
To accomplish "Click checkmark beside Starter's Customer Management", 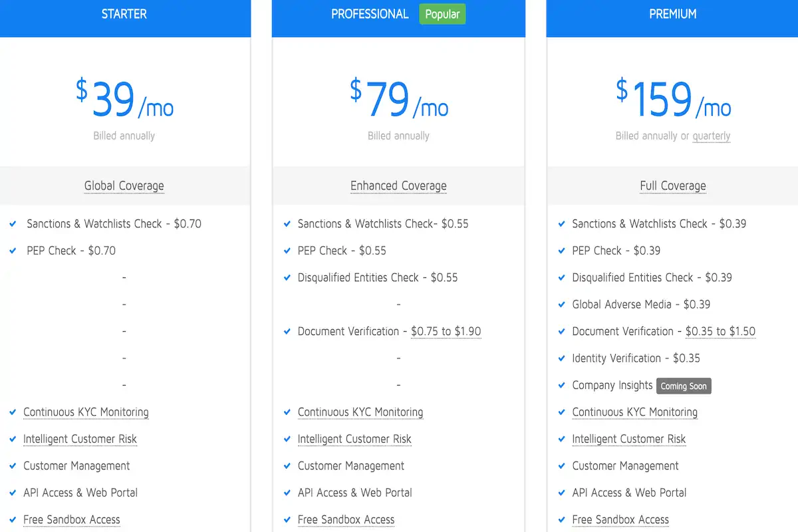I will coord(13,466).
